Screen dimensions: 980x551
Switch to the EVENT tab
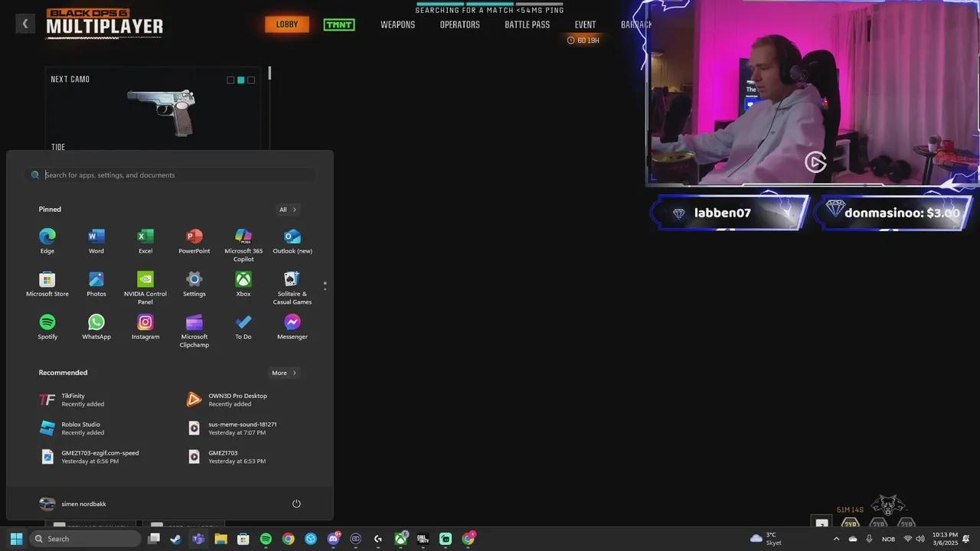586,24
